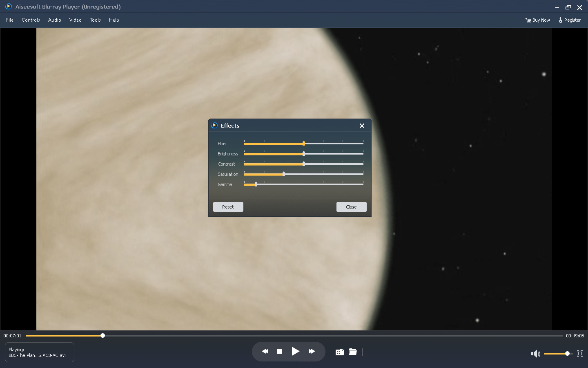Screen dimensions: 588x368
Task: Play the paused video
Action: point(295,351)
